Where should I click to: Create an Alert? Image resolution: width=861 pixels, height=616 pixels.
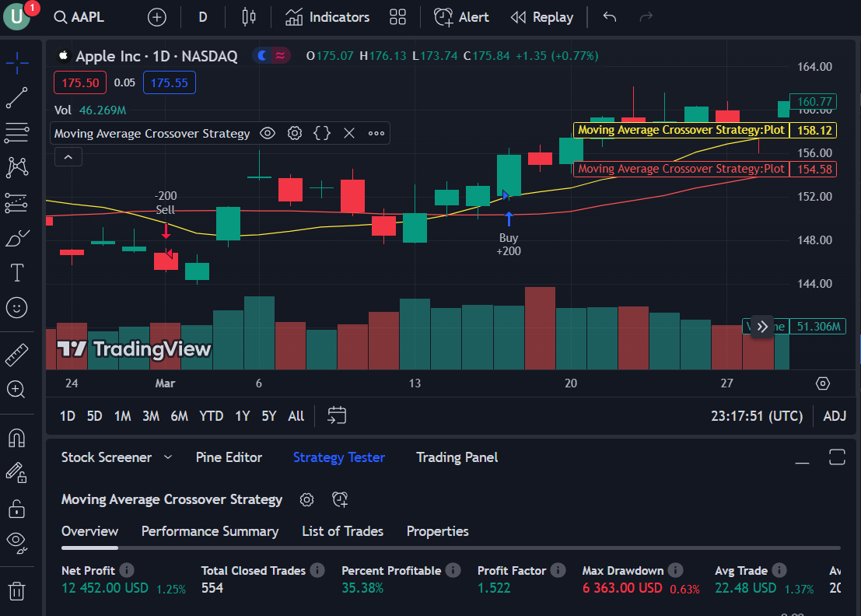461,17
